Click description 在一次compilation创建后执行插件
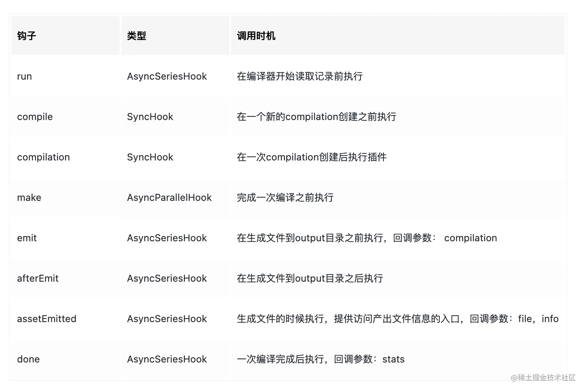 (x=312, y=157)
